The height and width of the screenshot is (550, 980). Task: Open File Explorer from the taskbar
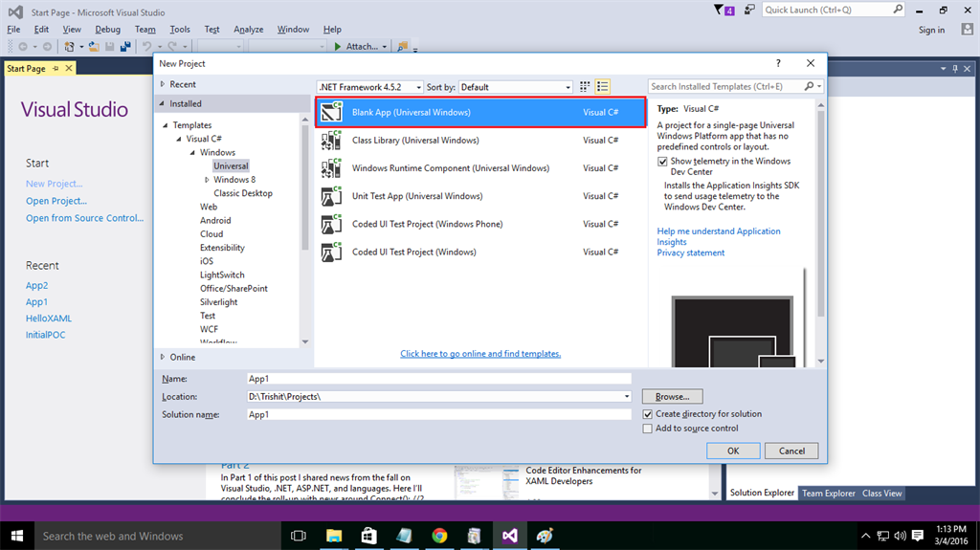click(x=334, y=536)
